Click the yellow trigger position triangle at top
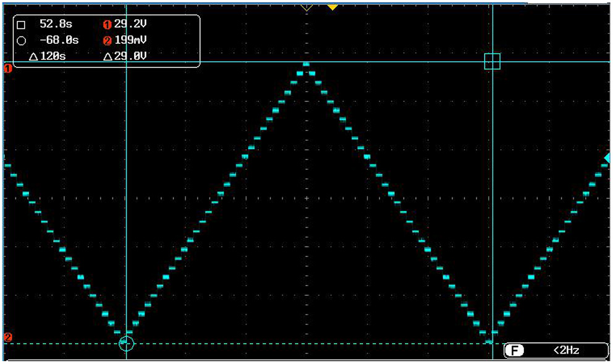This screenshot has width=613, height=364. point(332,7)
